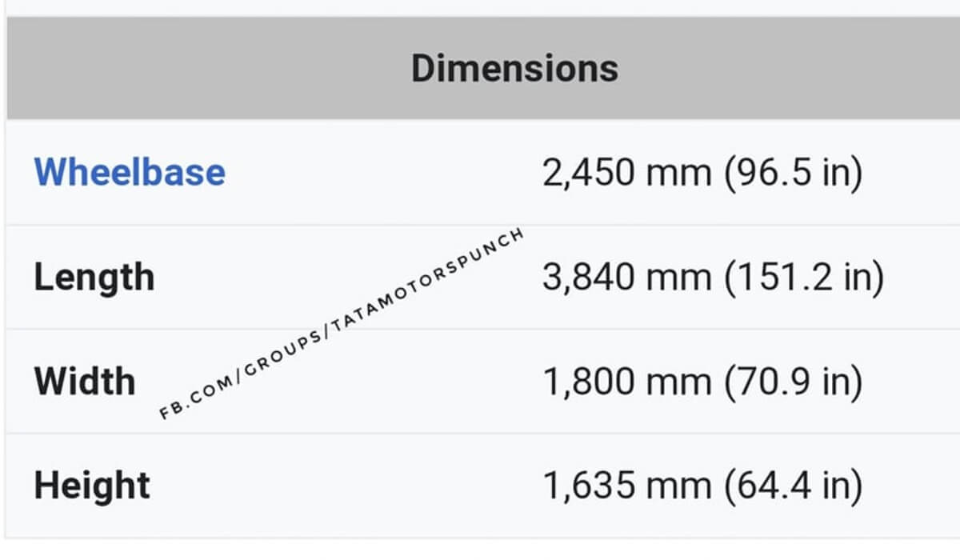The image size is (960, 560).
Task: Click the (64.4 in) height value
Action: pos(793,486)
